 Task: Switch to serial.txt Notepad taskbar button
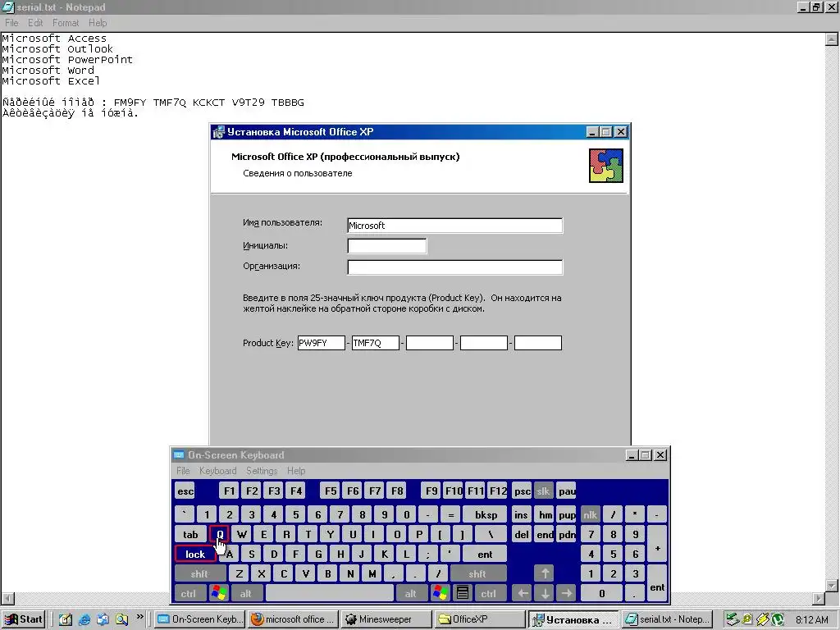[x=666, y=619]
